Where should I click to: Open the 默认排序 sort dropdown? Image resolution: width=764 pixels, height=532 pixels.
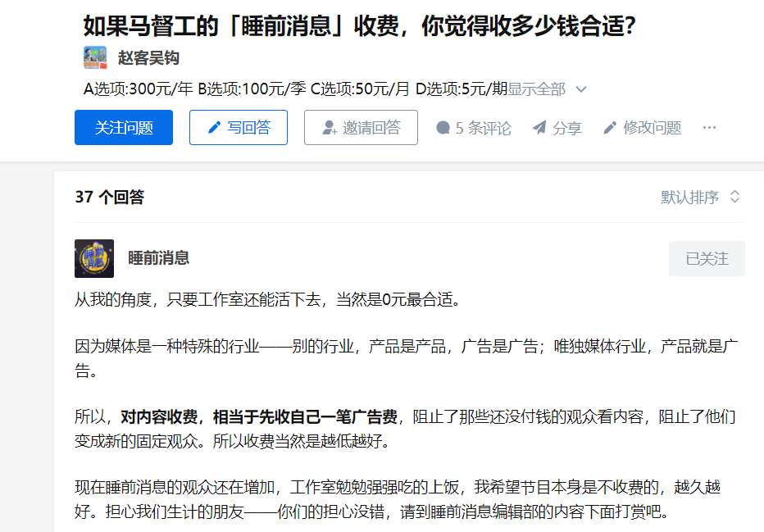pyautogui.click(x=701, y=198)
